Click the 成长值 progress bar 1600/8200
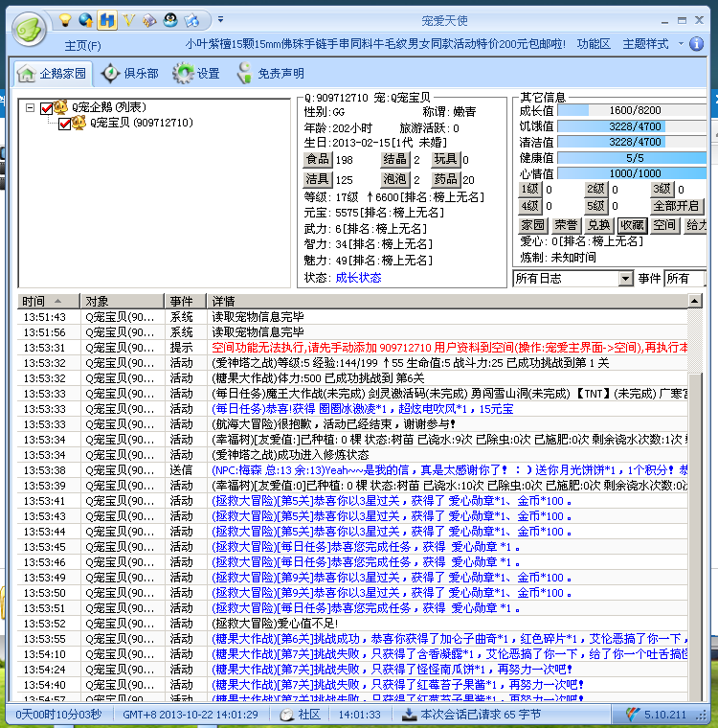The width and height of the screenshot is (718, 728). click(632, 110)
